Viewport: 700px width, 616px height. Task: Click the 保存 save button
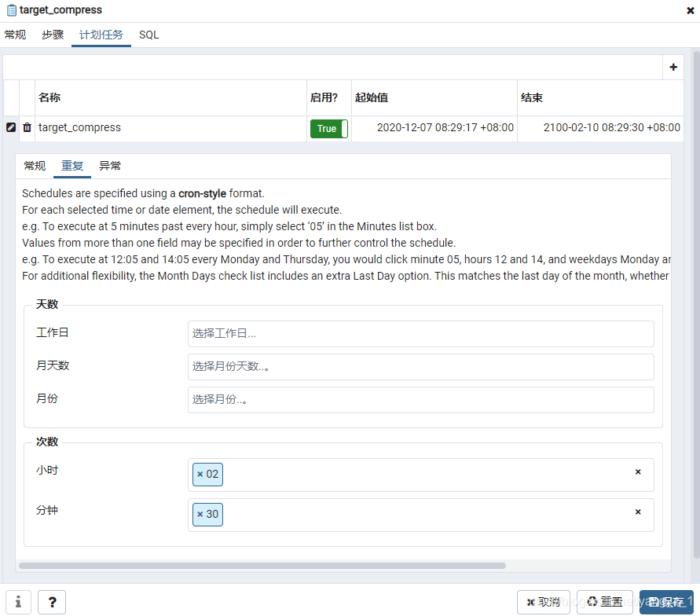(666, 602)
